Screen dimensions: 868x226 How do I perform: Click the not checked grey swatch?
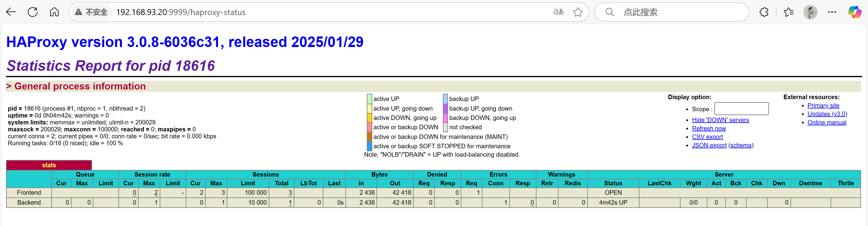tap(445, 127)
